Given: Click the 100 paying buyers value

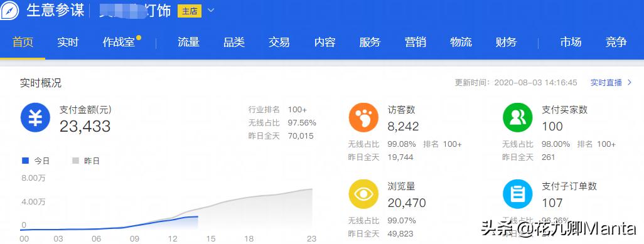Looking at the screenshot, I should tap(552, 126).
